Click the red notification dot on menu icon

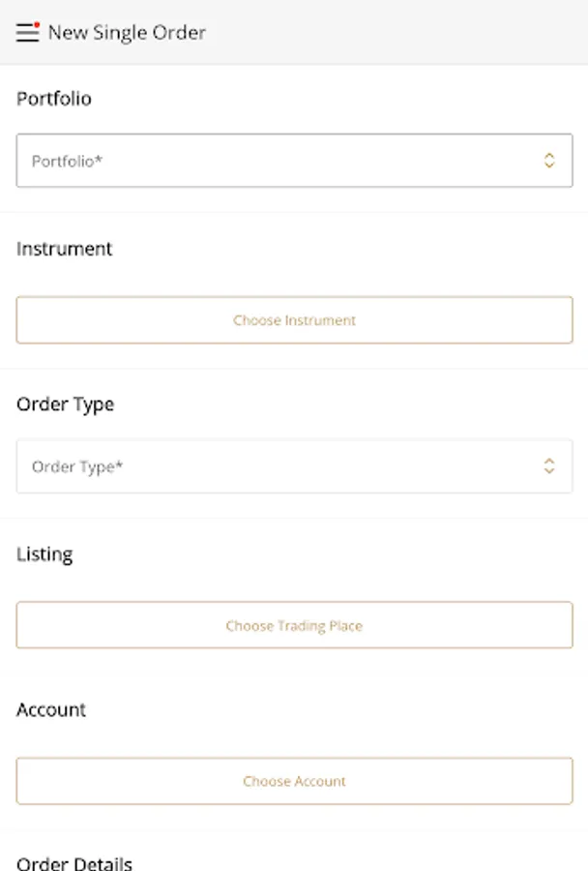(x=37, y=24)
